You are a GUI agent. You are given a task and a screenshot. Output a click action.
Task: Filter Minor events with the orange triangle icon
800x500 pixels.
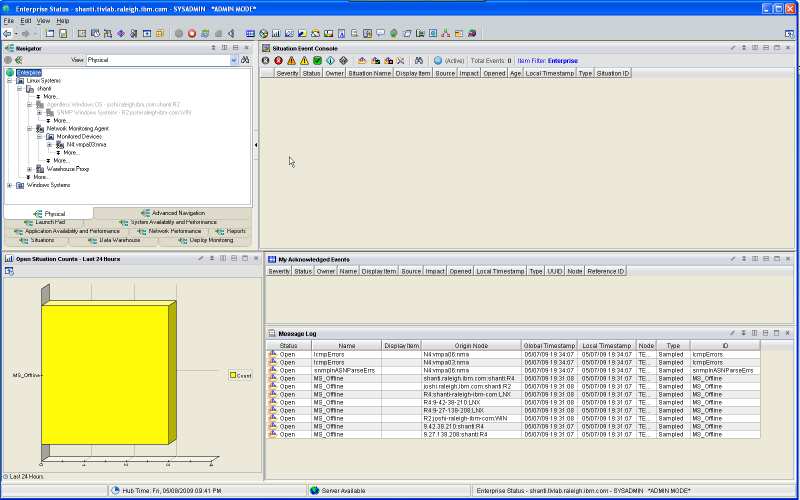[x=291, y=61]
